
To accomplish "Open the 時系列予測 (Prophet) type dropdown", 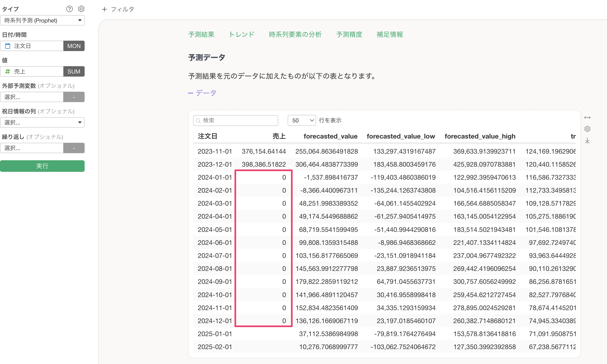I will (42, 20).
